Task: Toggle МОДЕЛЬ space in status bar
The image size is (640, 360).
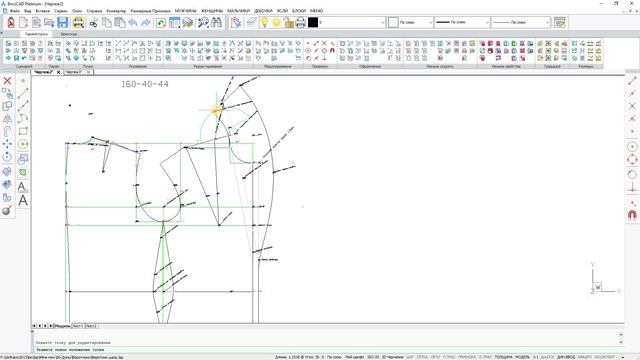Action: tap(522, 357)
